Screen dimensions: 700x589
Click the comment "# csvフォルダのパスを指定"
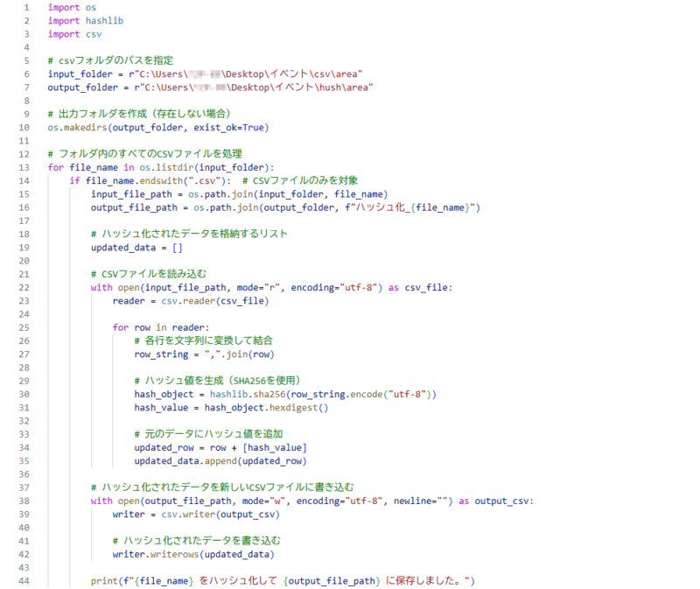[108, 61]
